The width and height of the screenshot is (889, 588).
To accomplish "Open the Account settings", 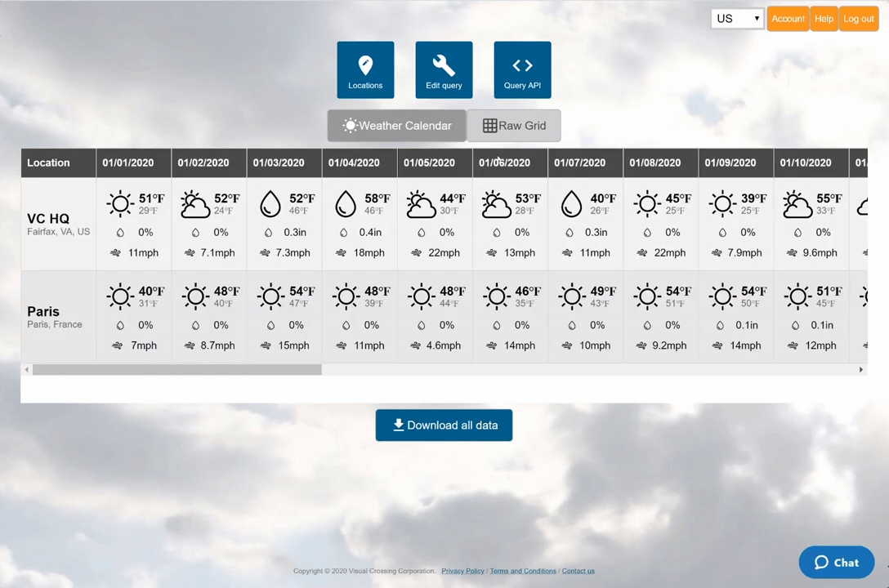I will pyautogui.click(x=788, y=18).
